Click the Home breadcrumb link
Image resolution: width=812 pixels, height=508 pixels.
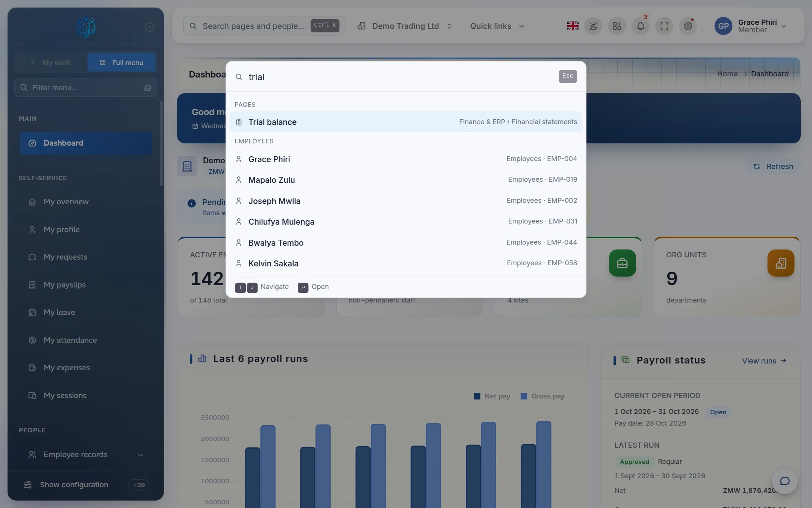(727, 74)
